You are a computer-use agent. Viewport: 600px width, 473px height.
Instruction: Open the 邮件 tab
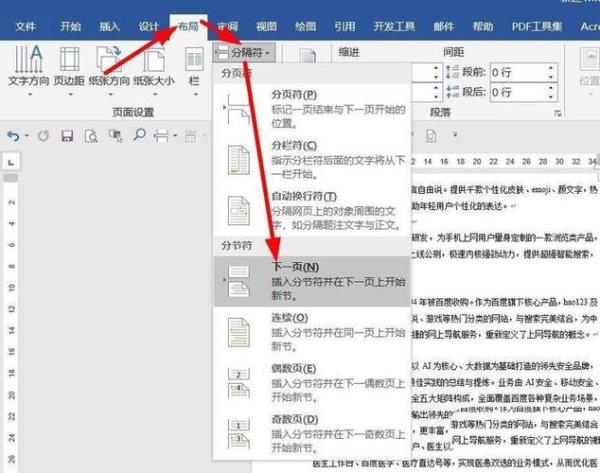point(443,26)
